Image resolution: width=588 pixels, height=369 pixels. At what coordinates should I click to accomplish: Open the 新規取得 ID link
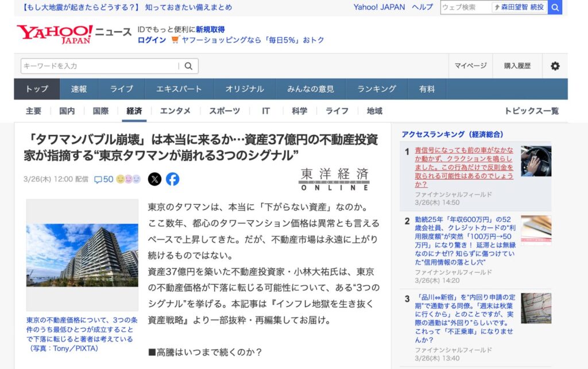pyautogui.click(x=210, y=29)
